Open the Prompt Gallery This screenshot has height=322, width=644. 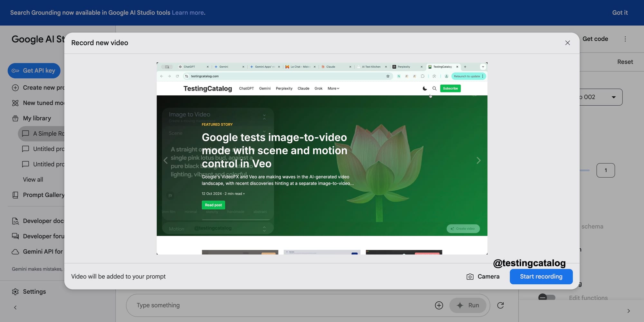tap(38, 195)
